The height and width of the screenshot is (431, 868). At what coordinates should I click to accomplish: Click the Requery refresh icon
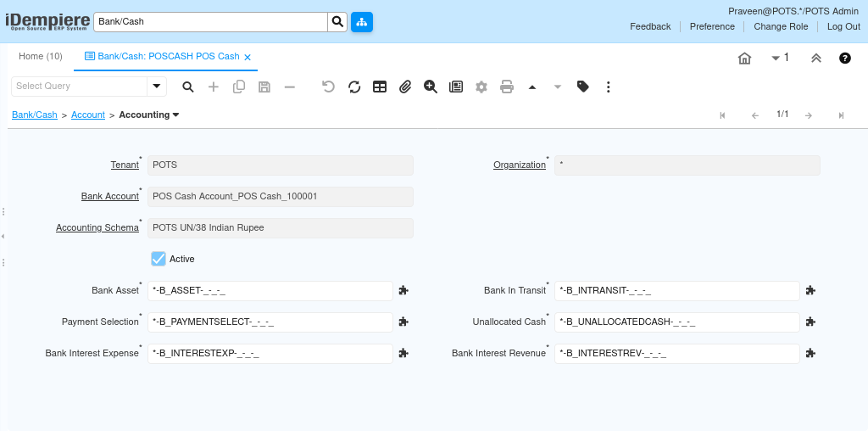coord(354,87)
